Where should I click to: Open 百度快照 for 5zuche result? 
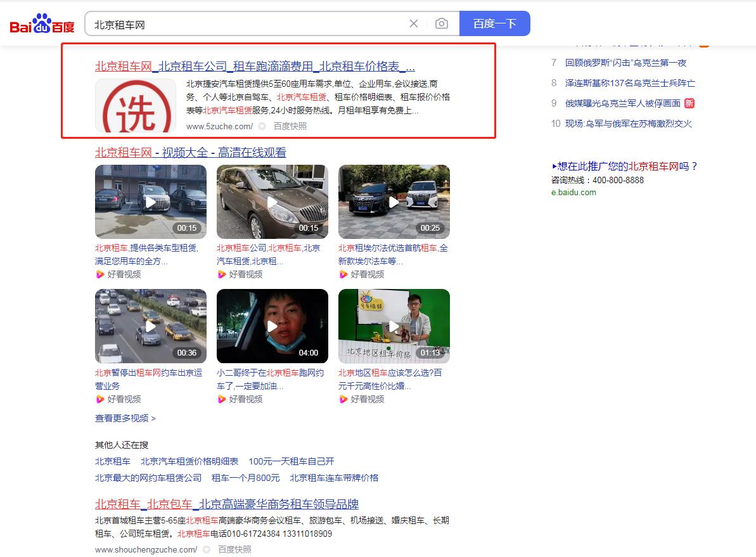[x=290, y=126]
